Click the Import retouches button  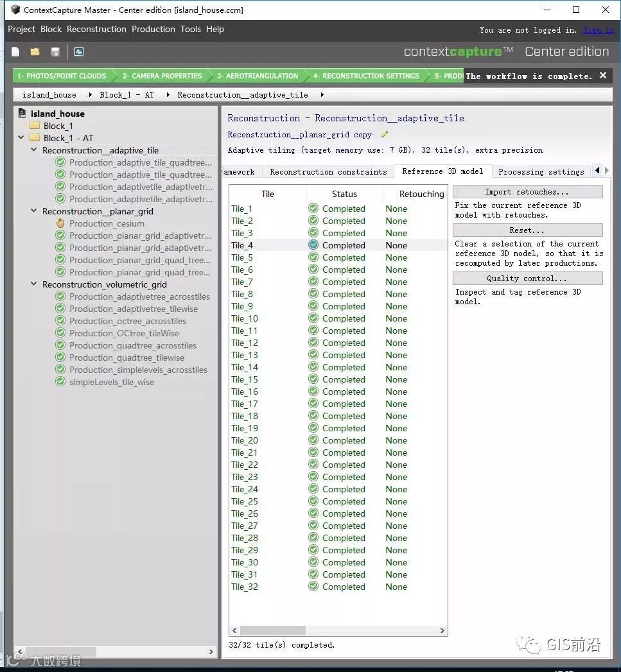[527, 191]
